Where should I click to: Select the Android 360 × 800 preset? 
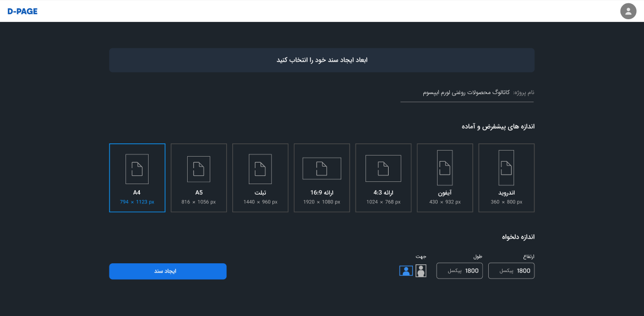click(x=506, y=178)
